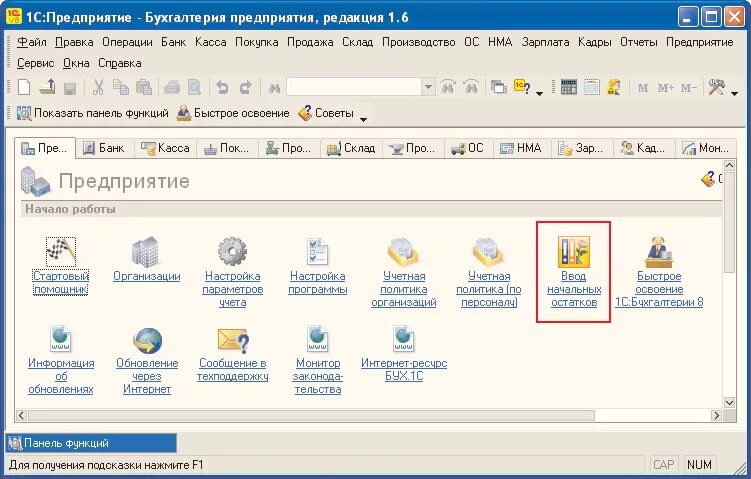This screenshot has width=751, height=479.
Task: Open Учетная политика (по персоналу) link
Action: [489, 289]
